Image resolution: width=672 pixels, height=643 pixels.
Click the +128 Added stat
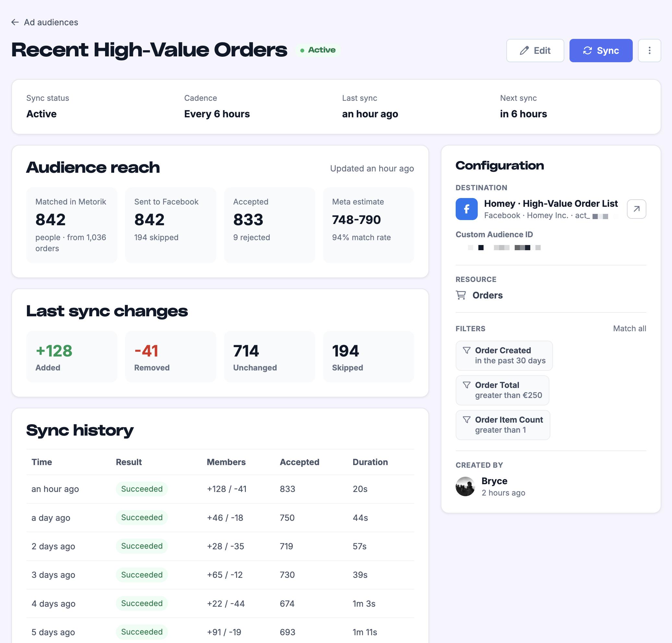[x=72, y=357]
